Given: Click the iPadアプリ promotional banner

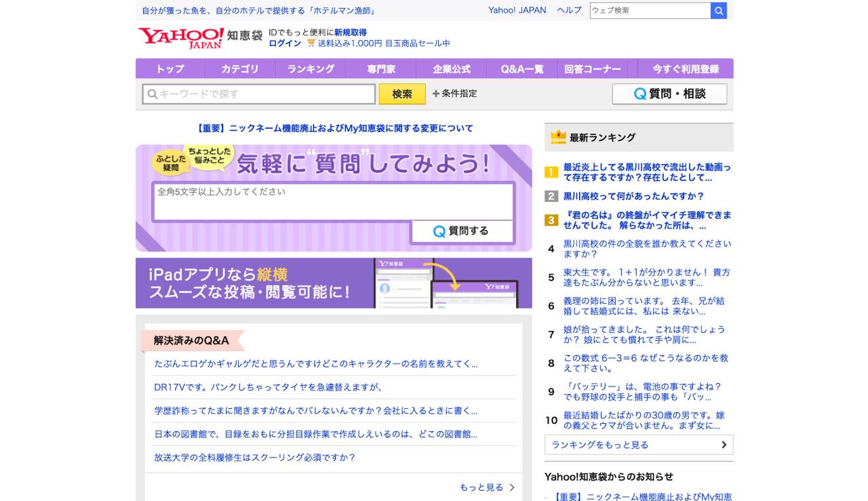Looking at the screenshot, I should (334, 283).
